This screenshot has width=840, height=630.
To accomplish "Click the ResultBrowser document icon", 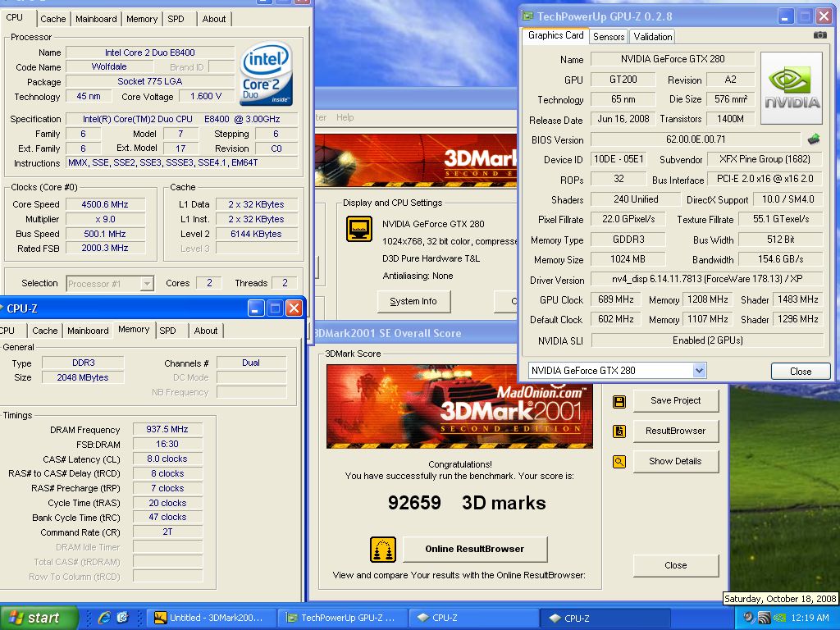I will tap(619, 431).
